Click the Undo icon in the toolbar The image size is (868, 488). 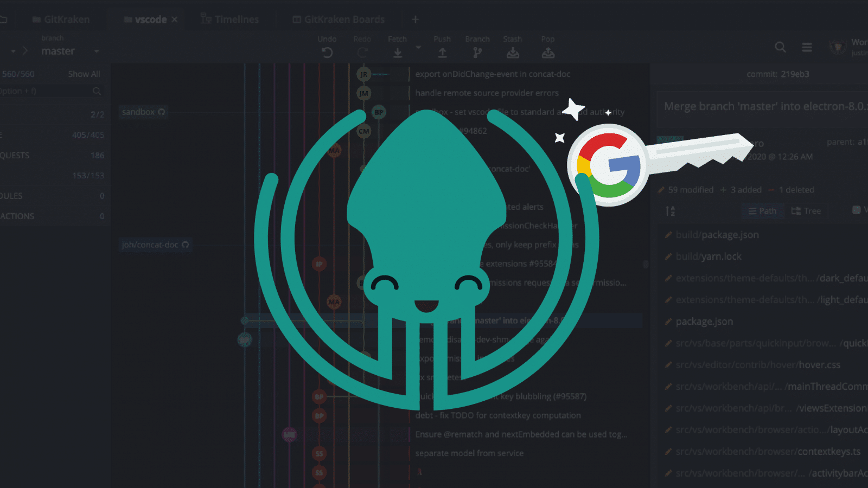327,53
